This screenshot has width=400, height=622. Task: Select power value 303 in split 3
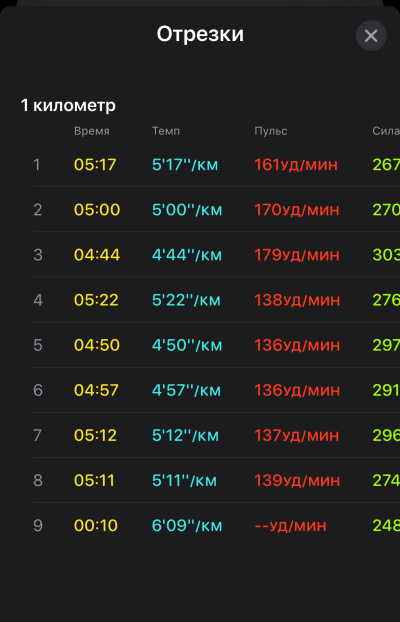point(386,255)
